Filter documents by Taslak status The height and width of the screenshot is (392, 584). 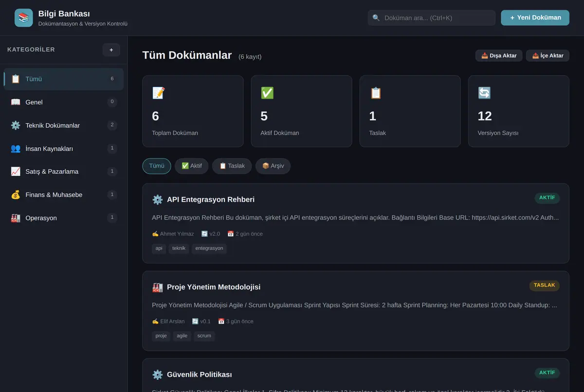coord(232,166)
